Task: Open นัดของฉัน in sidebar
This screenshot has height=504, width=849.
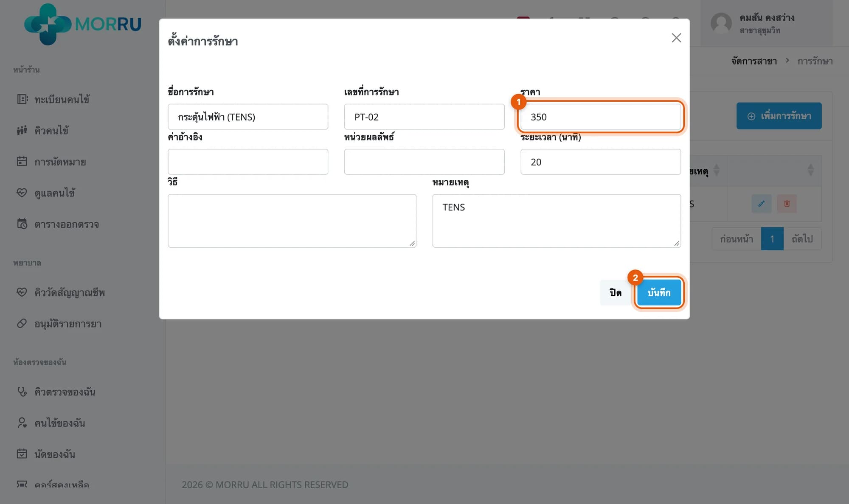Action: [55, 454]
